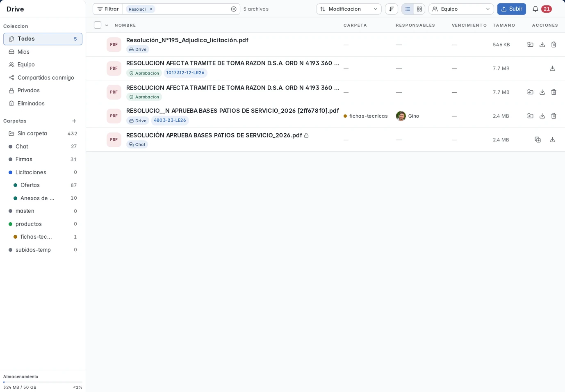Reverse the sort order direction
The width and height of the screenshot is (565, 392).
[392, 9]
